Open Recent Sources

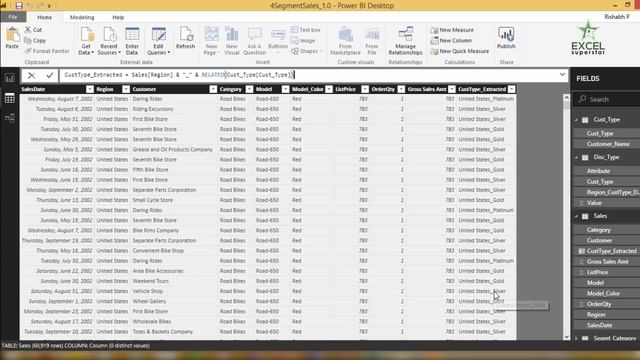coord(109,41)
